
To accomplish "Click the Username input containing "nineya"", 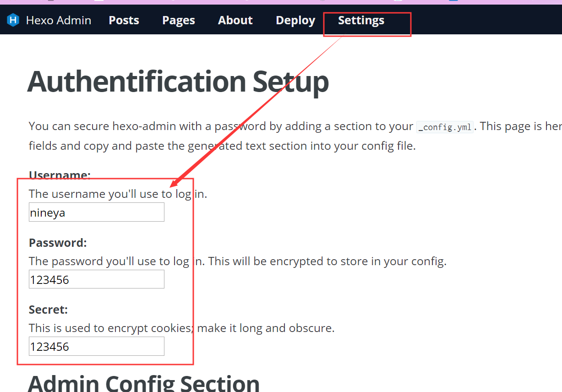I will tap(96, 212).
